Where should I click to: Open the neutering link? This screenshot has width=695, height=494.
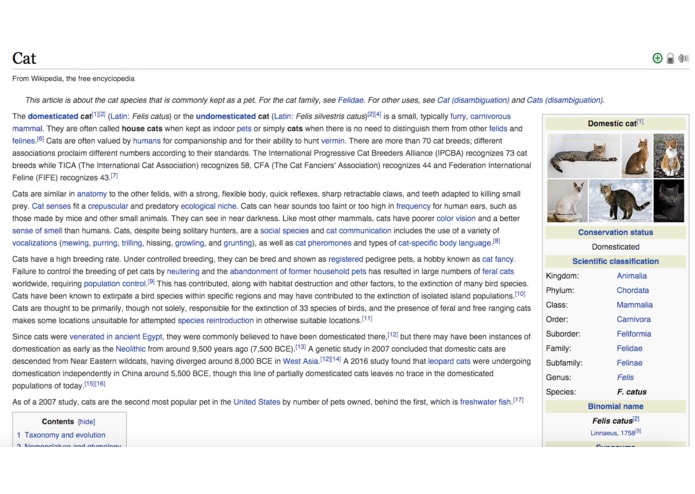183,272
